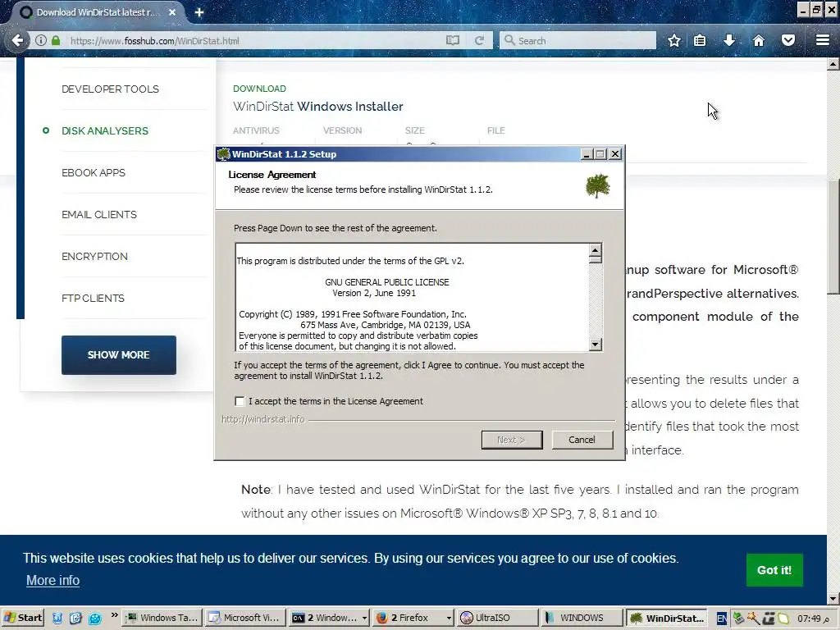This screenshot has width=840, height=630.
Task: Expand quick launch overflow chevron
Action: [114, 615]
